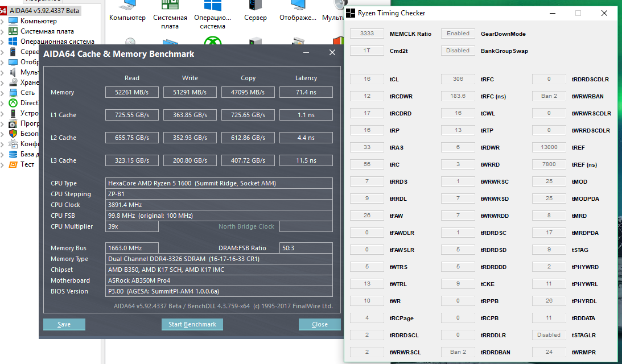Click the Close button in the benchmark dialog

tap(319, 324)
